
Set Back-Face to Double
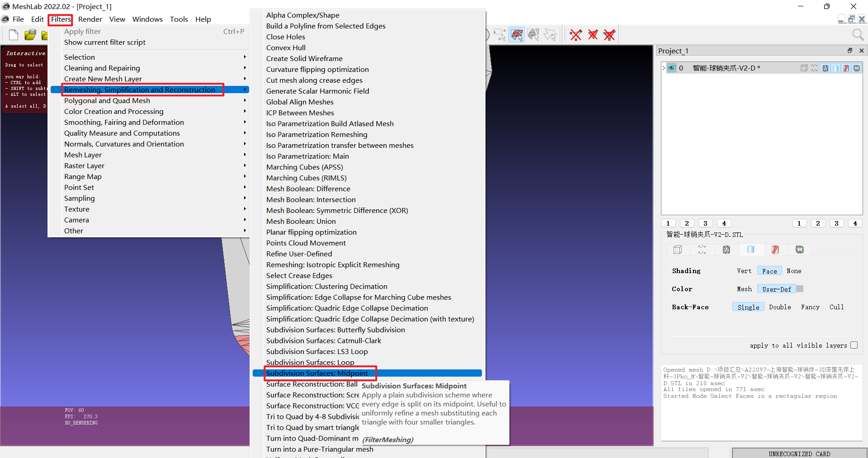point(780,307)
